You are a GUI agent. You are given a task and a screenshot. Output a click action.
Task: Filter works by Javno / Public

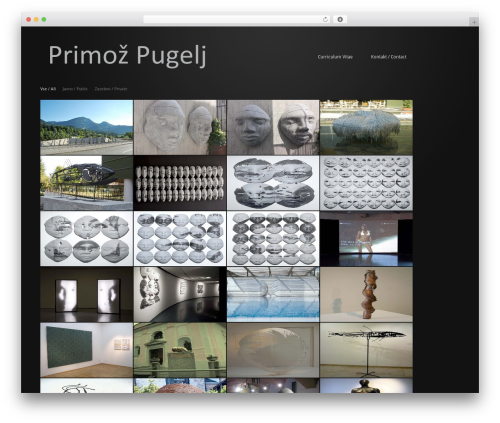click(75, 89)
